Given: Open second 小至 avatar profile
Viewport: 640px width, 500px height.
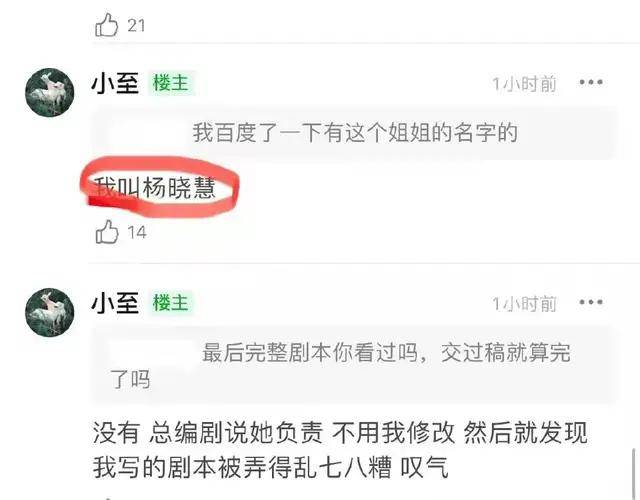Looking at the screenshot, I should (50, 313).
